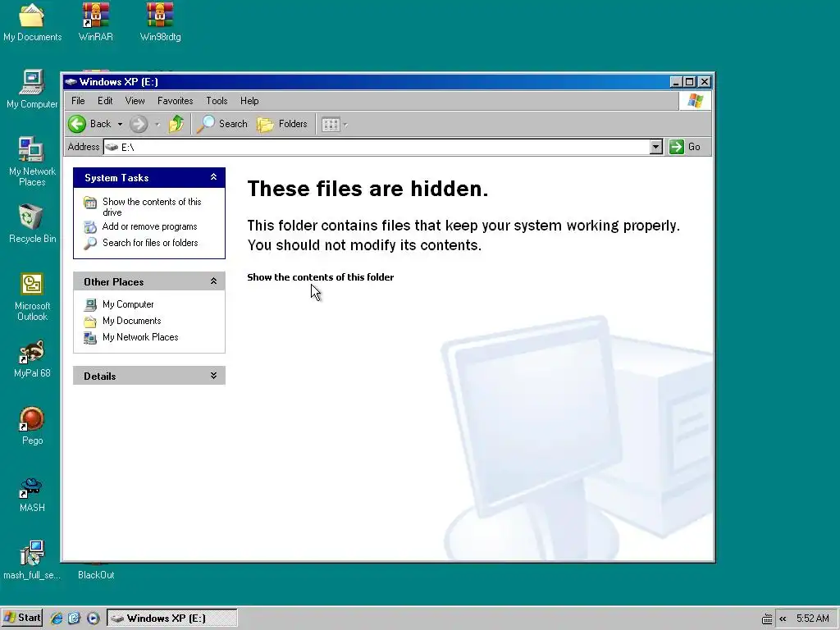
Task: Maximize the Windows XP (E:) window
Action: pyautogui.click(x=690, y=82)
